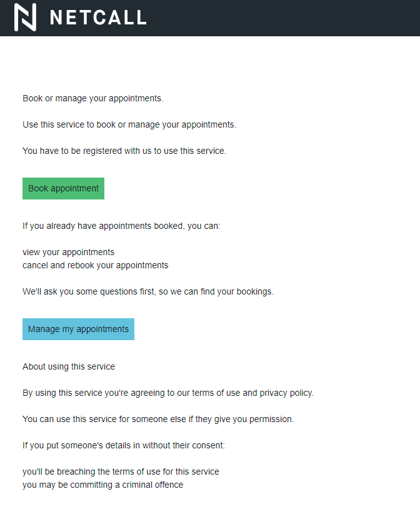Click 'If you already have appointments booked' text
Image resolution: width=420 pixels, height=509 pixels.
click(121, 225)
